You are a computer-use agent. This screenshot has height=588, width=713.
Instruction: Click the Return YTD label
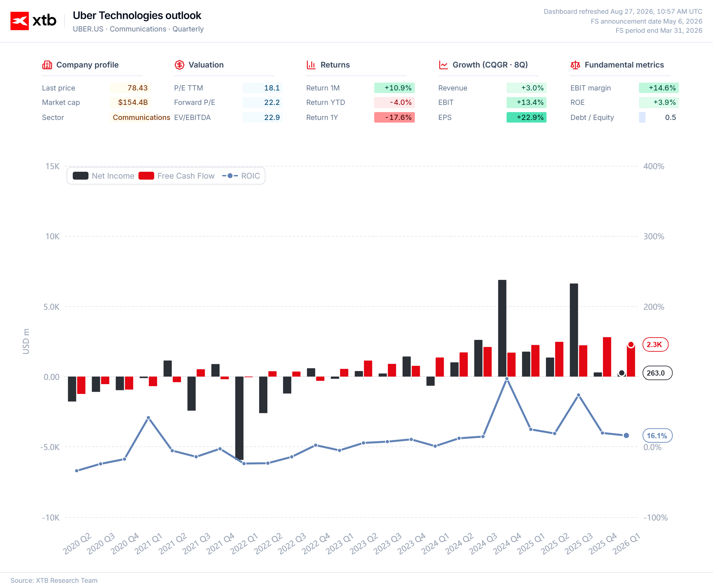pyautogui.click(x=326, y=103)
